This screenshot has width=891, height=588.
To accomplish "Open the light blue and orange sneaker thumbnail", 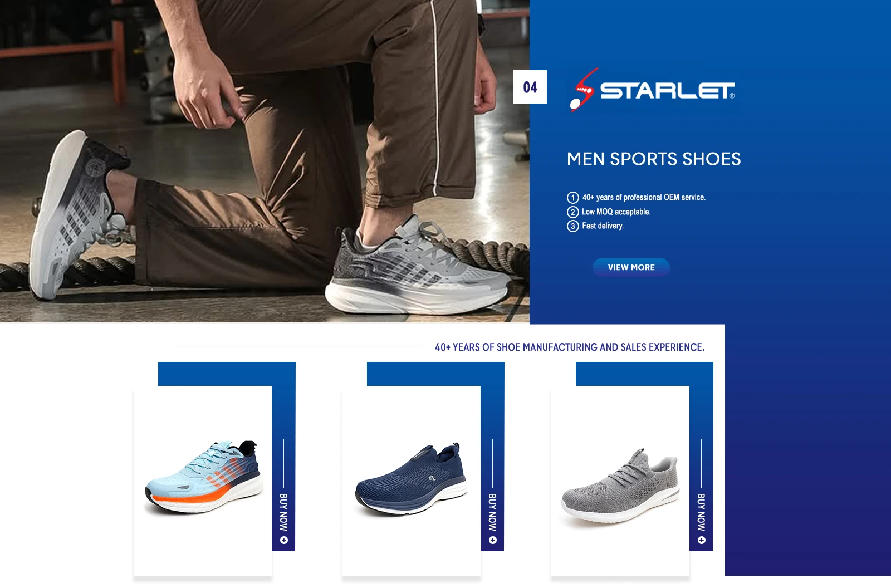I will click(x=203, y=478).
